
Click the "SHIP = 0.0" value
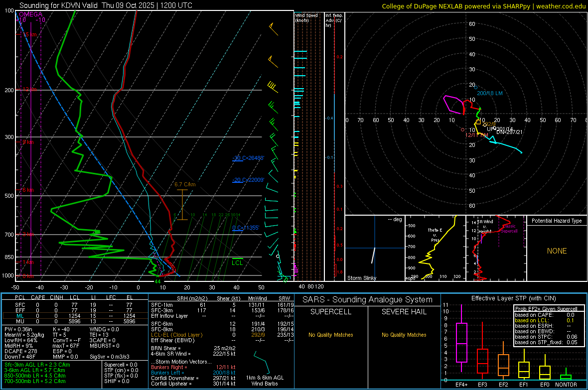(117, 382)
